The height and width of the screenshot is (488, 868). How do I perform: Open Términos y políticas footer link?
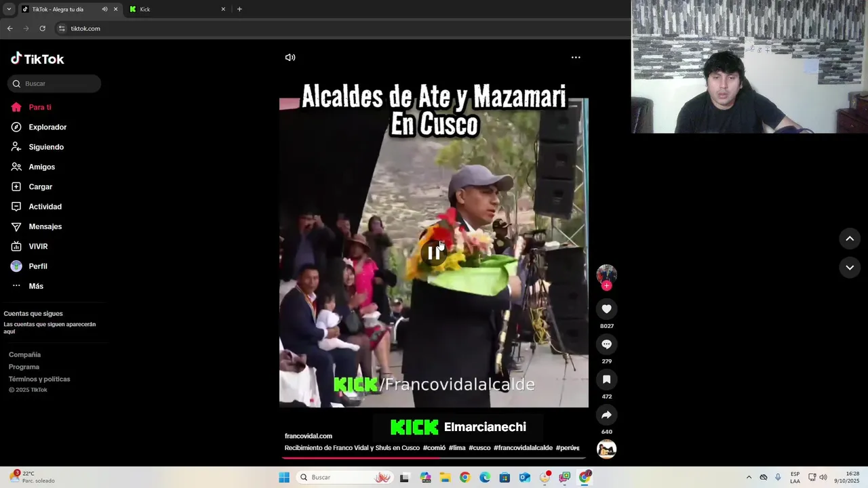pos(39,379)
